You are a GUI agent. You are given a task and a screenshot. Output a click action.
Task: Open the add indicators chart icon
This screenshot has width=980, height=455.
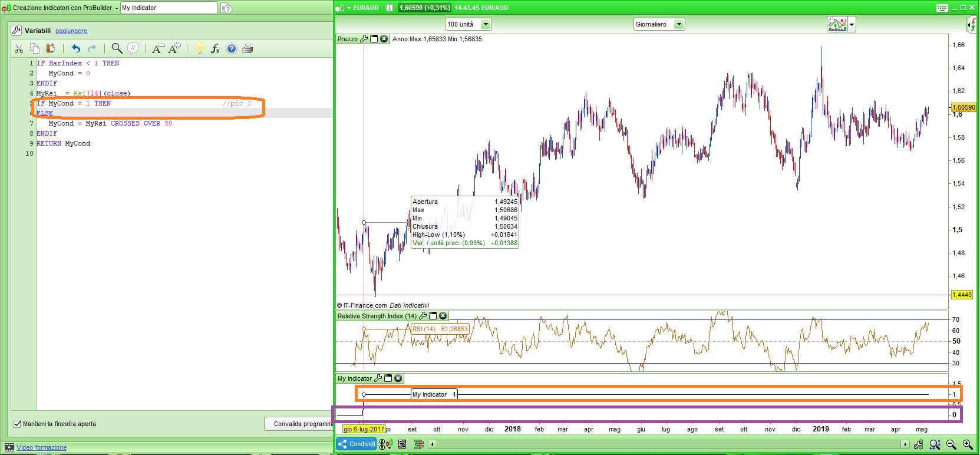click(837, 24)
